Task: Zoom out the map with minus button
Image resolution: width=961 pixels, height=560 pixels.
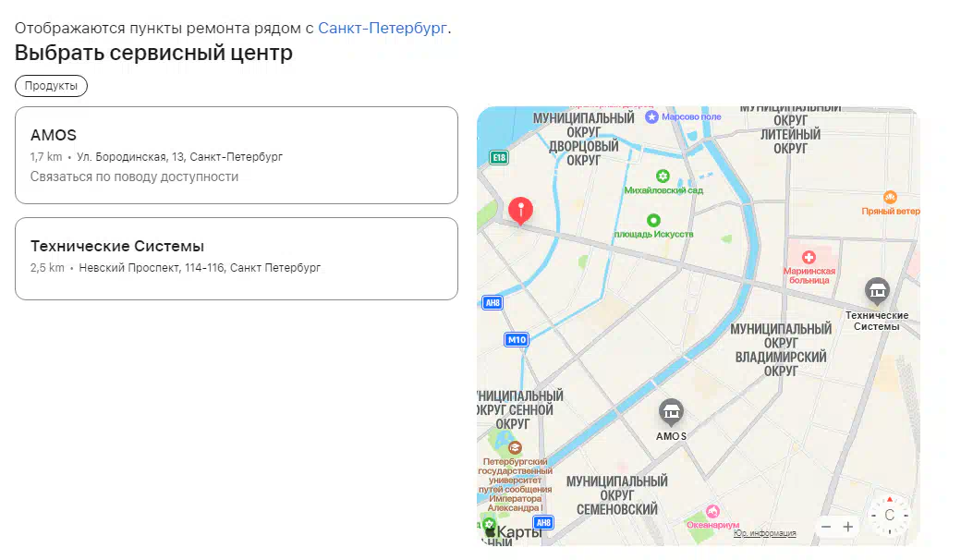Action: (826, 527)
